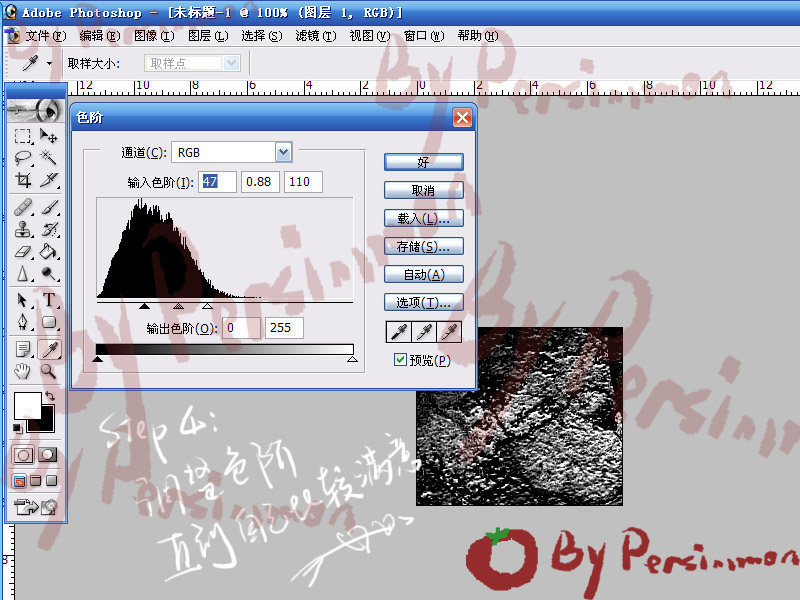Select the Brush tool

49,208
